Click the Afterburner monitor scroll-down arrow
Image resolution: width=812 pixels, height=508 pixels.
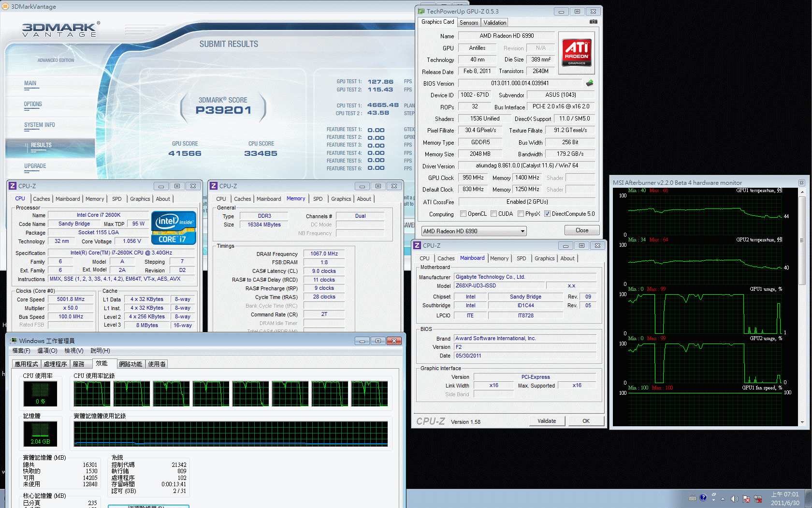tap(802, 422)
